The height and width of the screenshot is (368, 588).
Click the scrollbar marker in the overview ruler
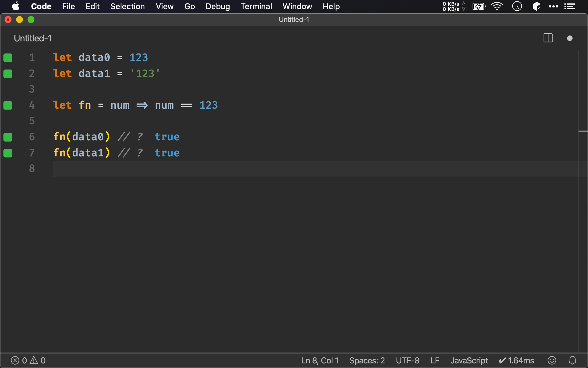tap(583, 131)
